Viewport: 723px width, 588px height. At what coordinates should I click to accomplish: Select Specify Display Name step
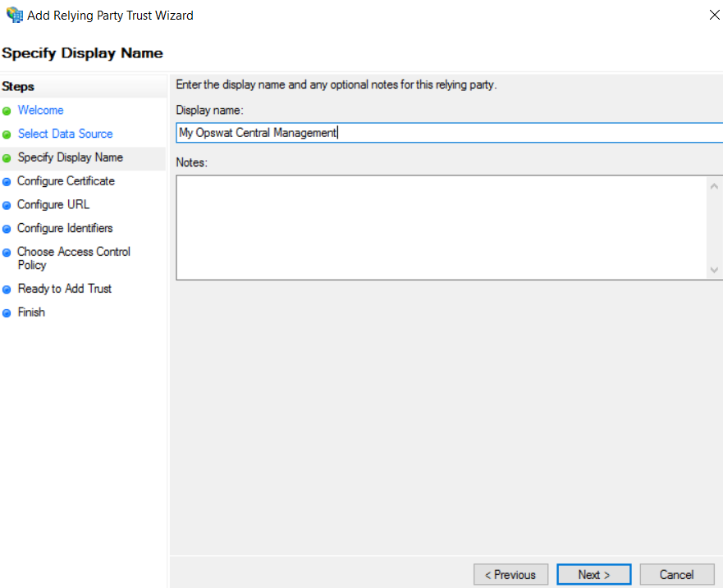click(70, 157)
